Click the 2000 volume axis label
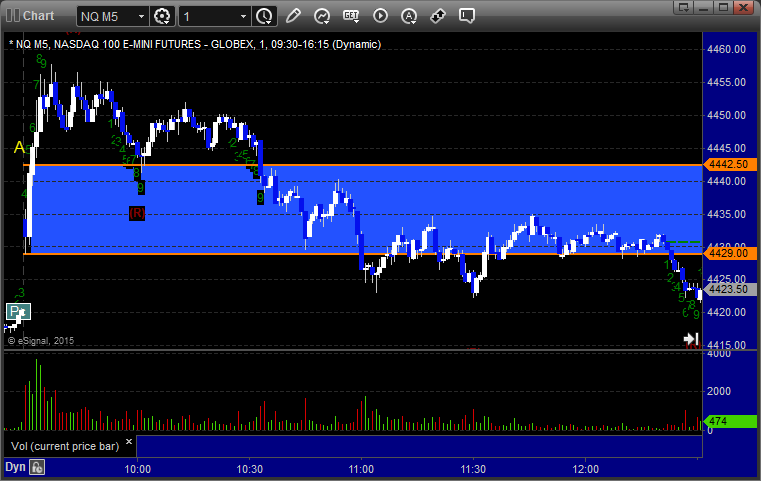Image resolution: width=761 pixels, height=481 pixels. 719,391
